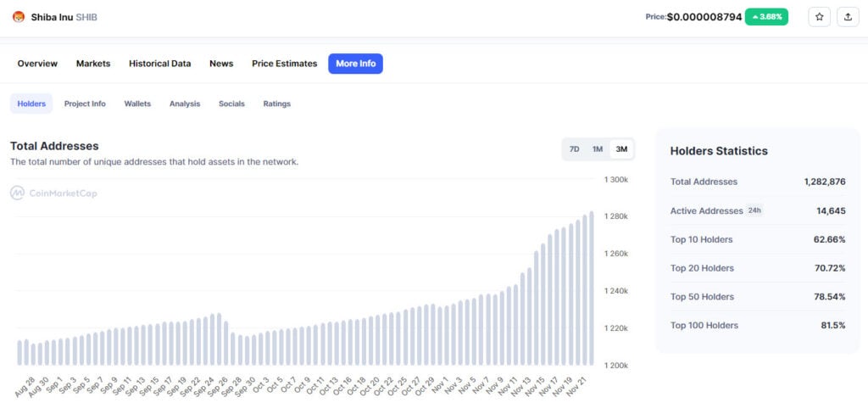The image size is (868, 403).
Task: Click the Total Addresses chart heading
Action: [54, 146]
